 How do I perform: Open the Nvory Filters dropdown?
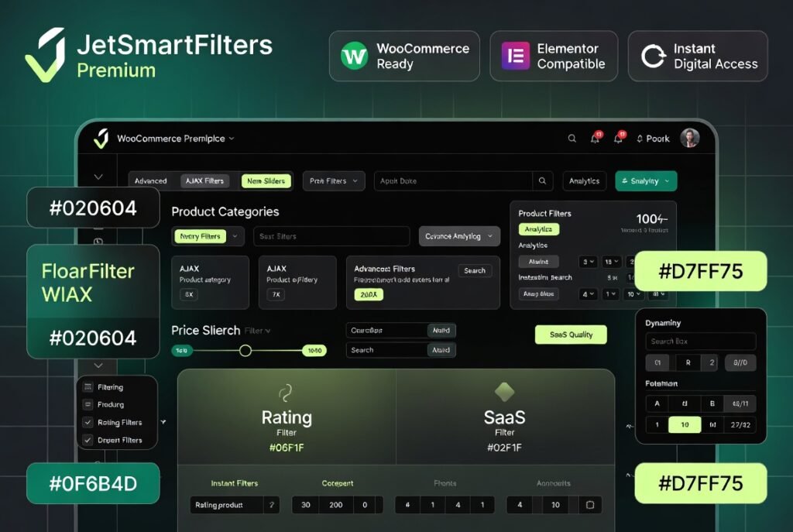tap(208, 236)
